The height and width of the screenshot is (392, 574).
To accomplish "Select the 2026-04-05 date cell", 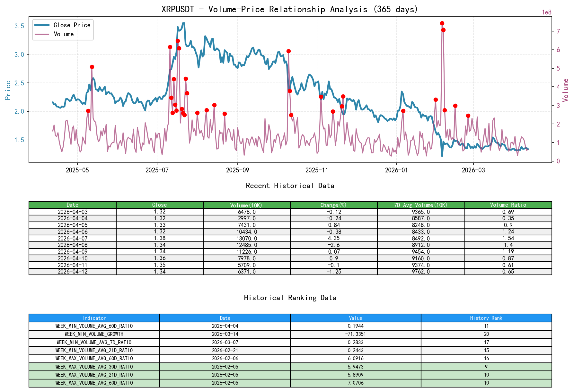I will tap(73, 225).
